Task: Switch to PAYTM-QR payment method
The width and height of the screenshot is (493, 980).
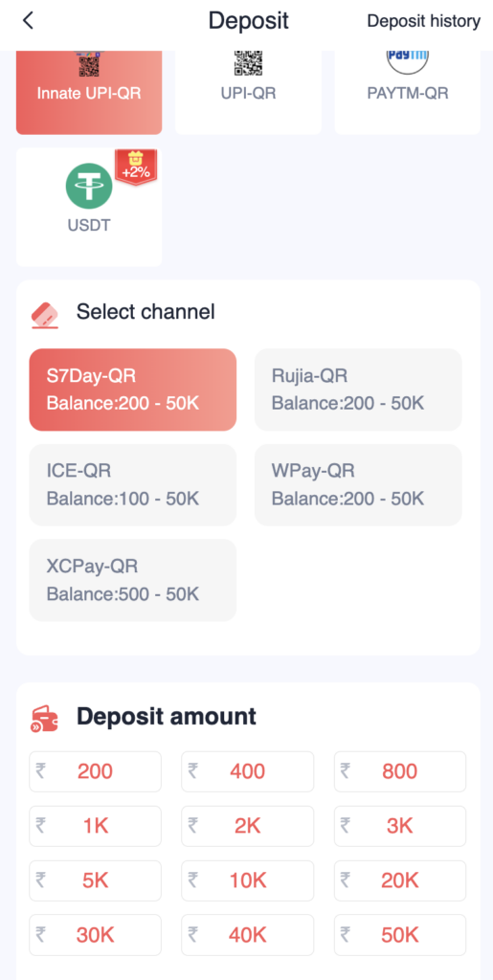Action: click(408, 93)
